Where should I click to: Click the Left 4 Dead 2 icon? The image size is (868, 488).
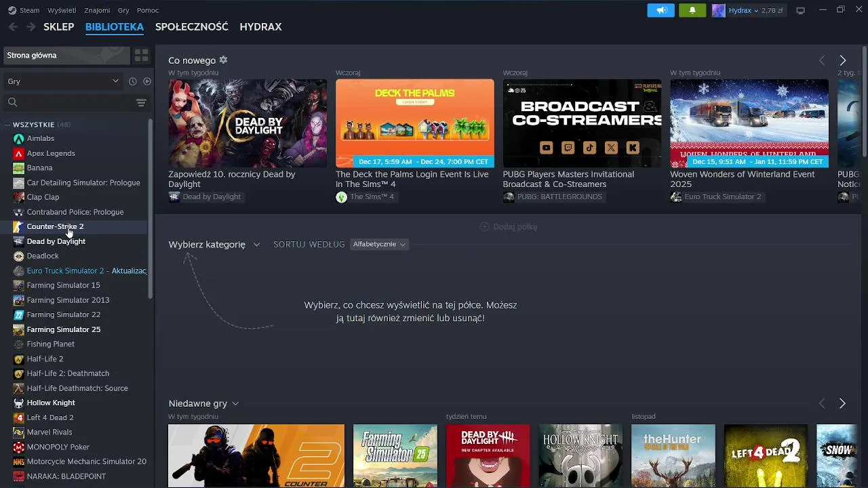[x=18, y=418]
